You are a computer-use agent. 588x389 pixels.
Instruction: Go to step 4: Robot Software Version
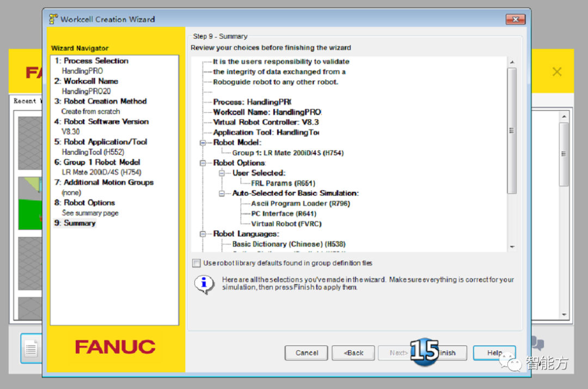[x=102, y=121]
